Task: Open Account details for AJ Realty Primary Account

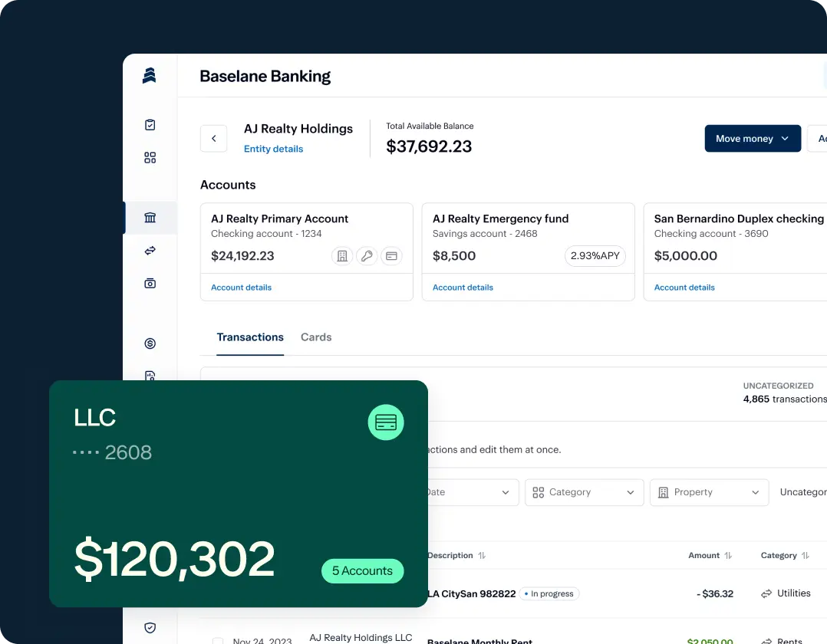Action: click(241, 287)
